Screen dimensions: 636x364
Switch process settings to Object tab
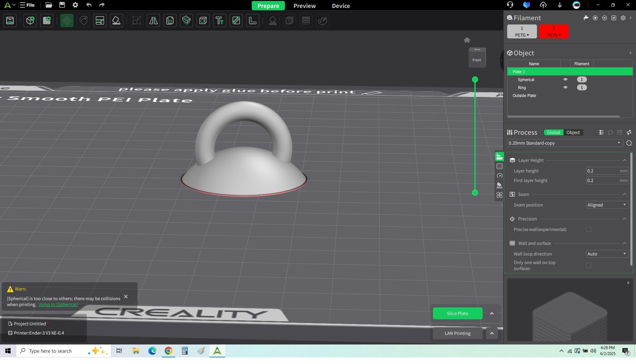point(573,132)
